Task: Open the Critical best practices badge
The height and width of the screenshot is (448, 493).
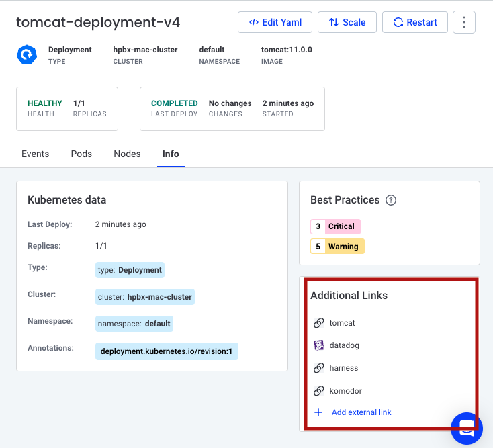Action: point(336,226)
